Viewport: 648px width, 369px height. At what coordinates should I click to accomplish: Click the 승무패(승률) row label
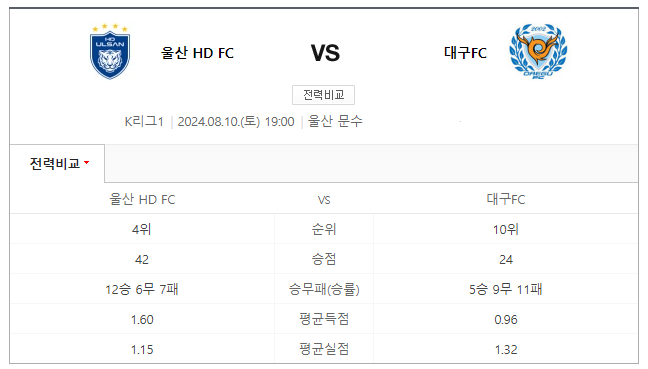coord(324,289)
